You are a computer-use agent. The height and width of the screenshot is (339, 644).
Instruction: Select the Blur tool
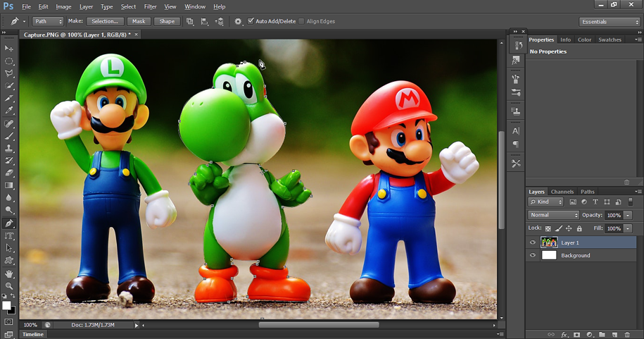(8, 197)
